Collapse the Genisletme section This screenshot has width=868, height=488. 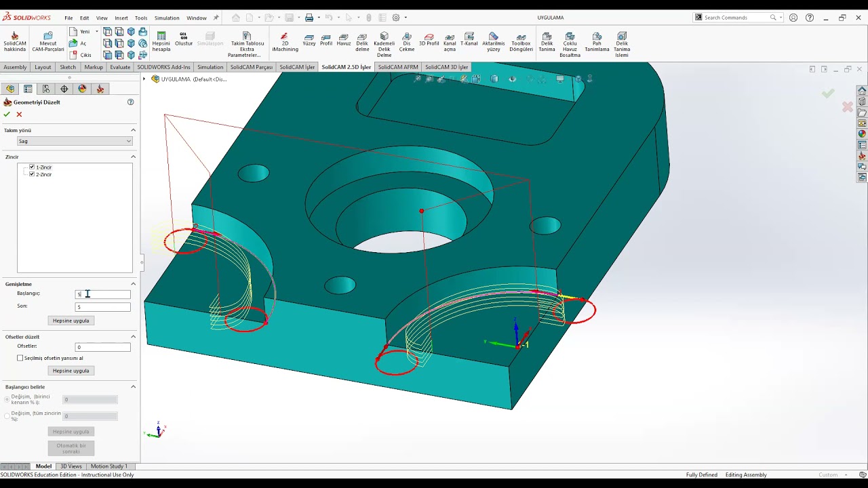pos(133,284)
